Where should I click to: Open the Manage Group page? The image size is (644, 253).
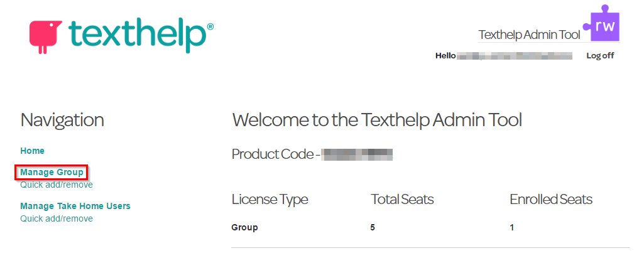(x=52, y=172)
